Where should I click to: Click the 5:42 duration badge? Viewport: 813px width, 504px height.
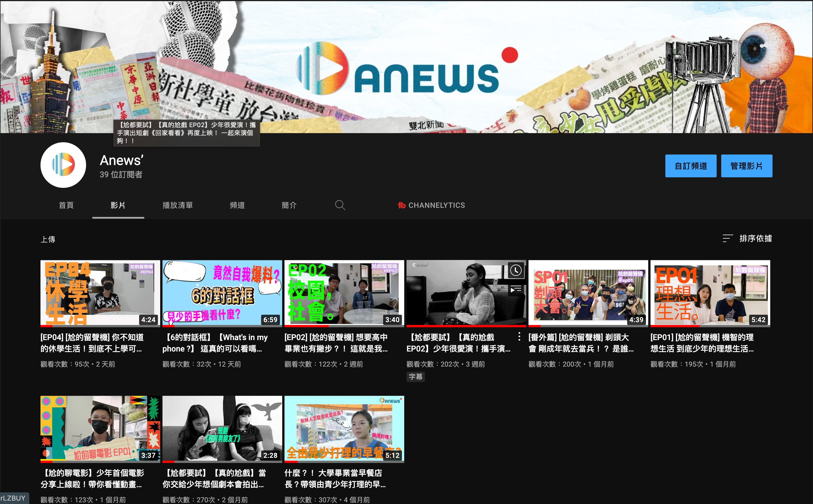(x=758, y=320)
